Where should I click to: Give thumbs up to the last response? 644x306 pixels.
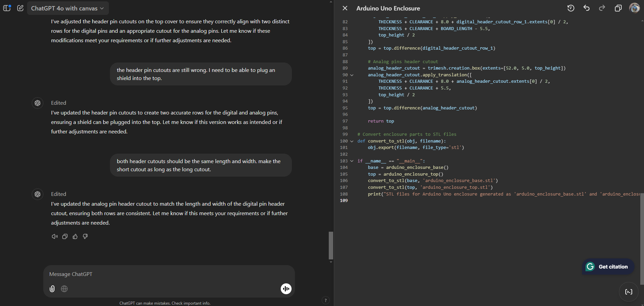pos(75,236)
